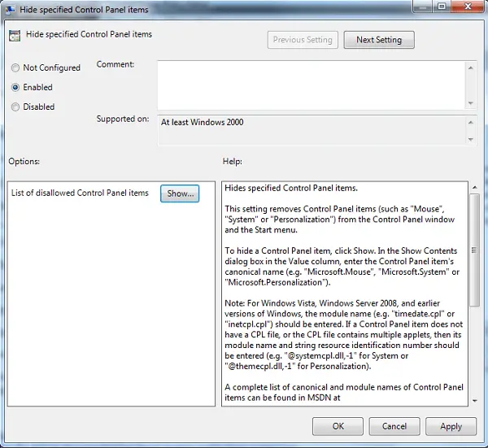
Task: Maximize the dialog window
Action: click(442, 7)
